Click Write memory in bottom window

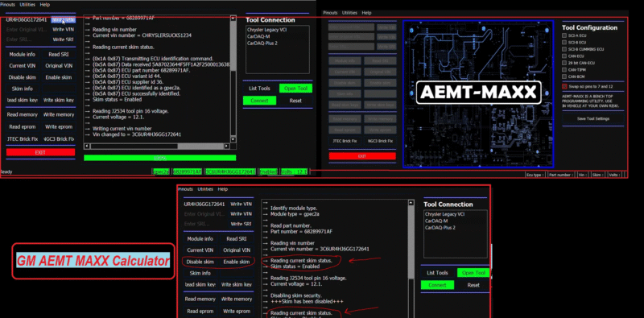(x=237, y=299)
